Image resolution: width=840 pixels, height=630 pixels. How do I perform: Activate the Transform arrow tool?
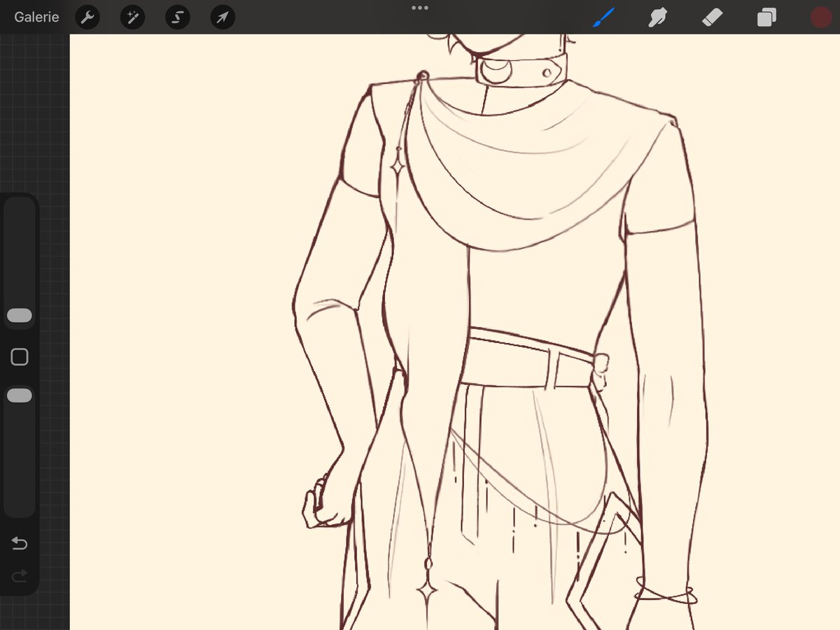222,17
